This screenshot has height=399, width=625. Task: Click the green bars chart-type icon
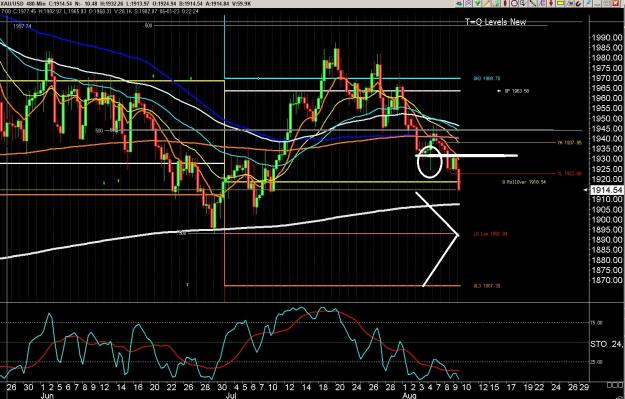click(497, 4)
